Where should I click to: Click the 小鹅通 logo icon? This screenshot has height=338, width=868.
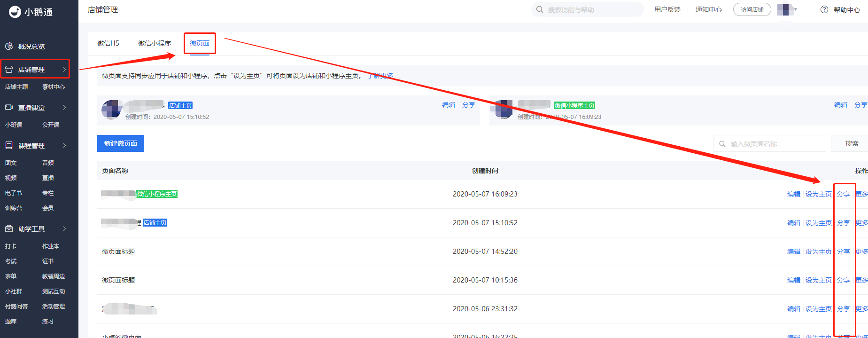coord(15,12)
